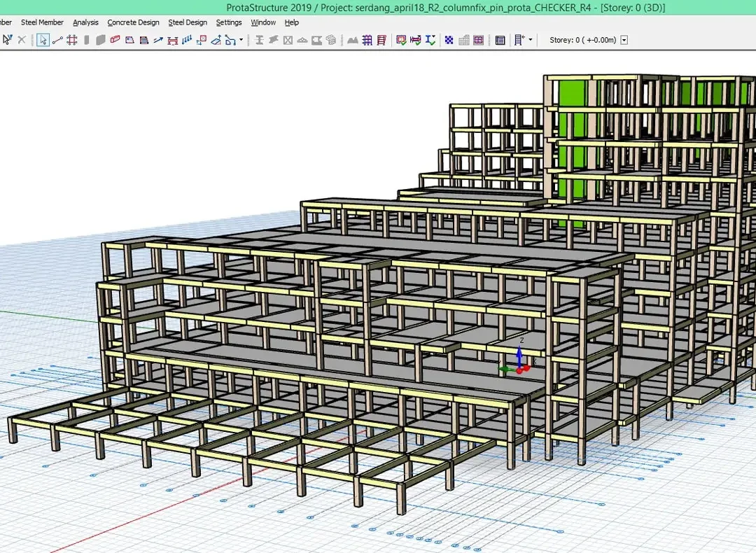
Task: Open the Concrete Design menu
Action: (x=133, y=22)
